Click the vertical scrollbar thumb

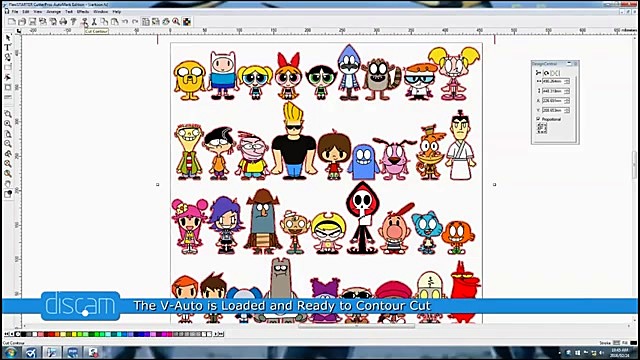pos(635,164)
